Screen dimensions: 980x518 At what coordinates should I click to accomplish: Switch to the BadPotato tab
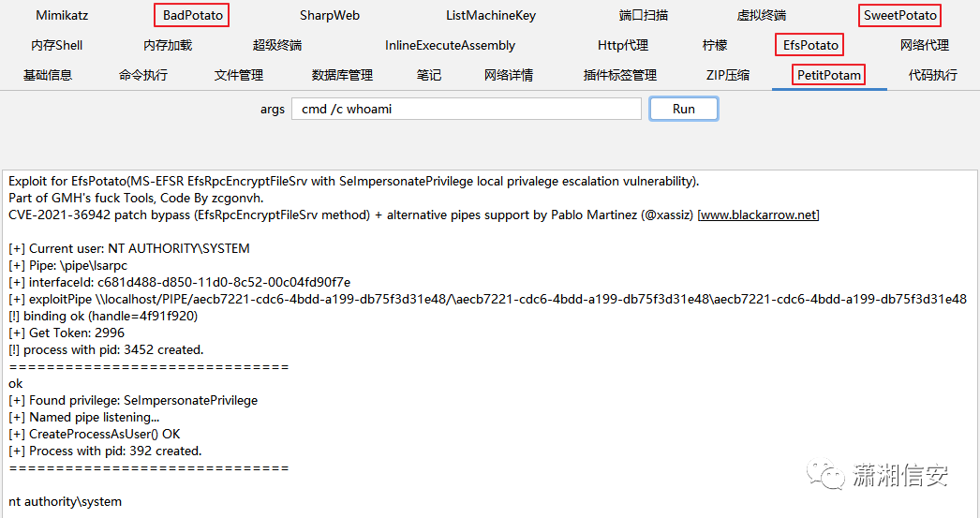pos(192,16)
